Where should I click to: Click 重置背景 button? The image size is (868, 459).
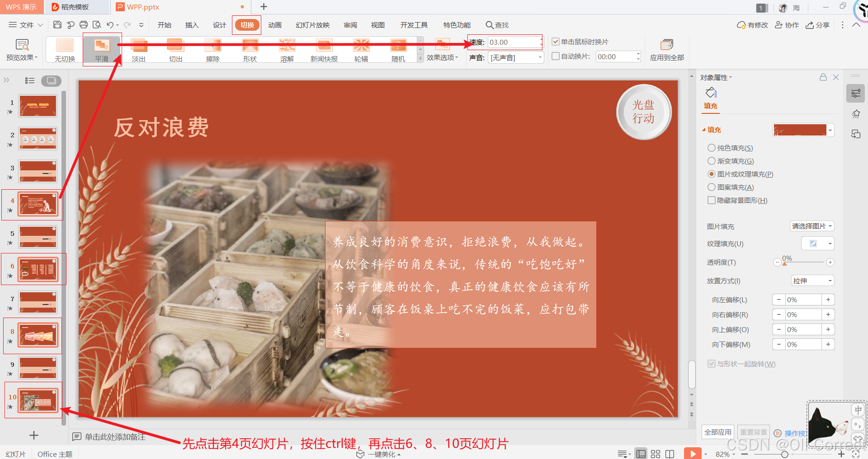tap(754, 432)
